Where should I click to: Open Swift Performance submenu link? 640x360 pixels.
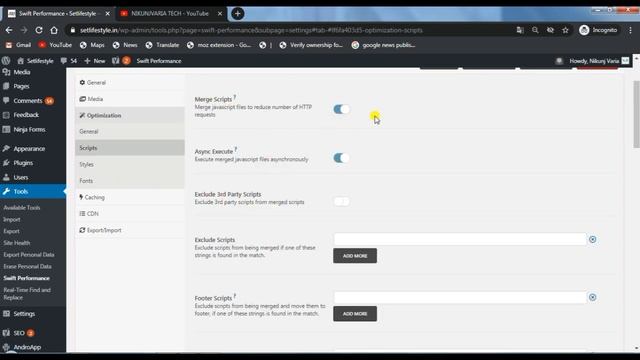pyautogui.click(x=27, y=278)
